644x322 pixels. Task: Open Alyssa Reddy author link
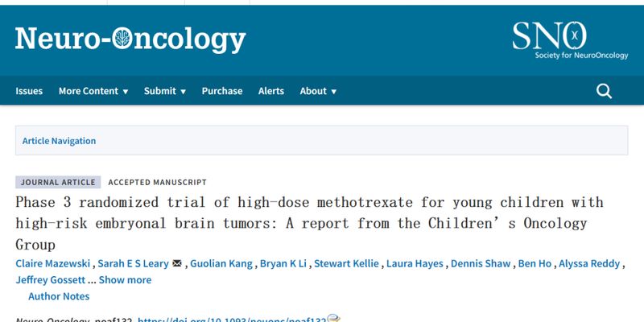[x=592, y=264]
